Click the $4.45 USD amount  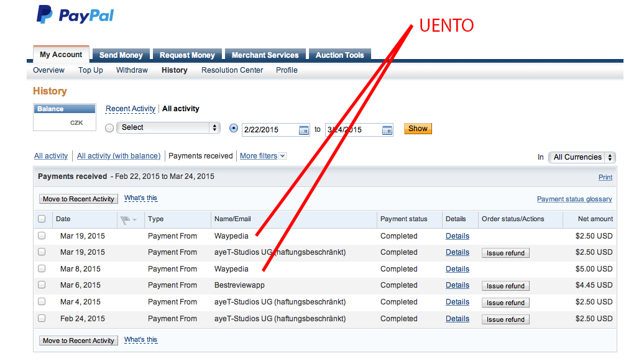click(594, 285)
